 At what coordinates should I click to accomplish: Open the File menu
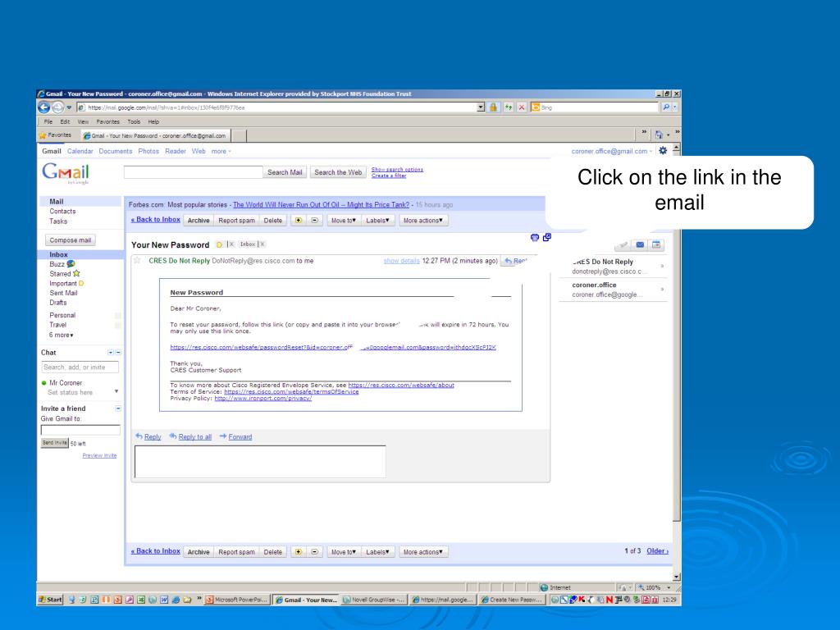(48, 121)
